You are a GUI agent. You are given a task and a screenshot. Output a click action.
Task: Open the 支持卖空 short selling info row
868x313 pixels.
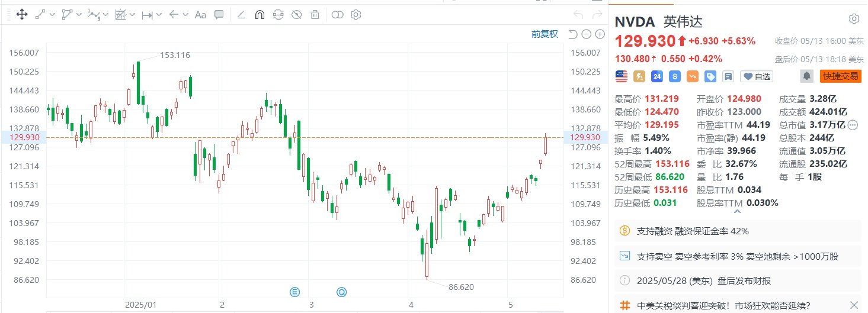tap(739, 257)
